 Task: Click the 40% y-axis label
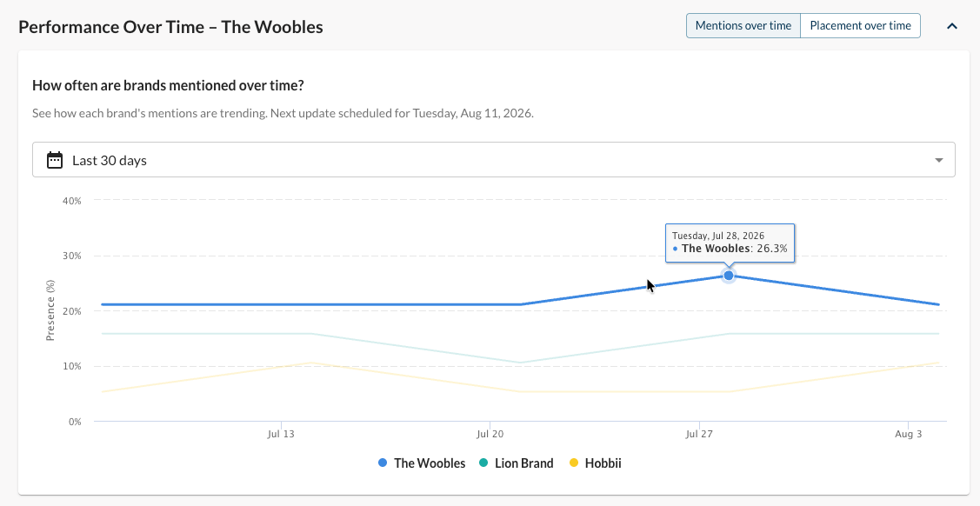click(x=72, y=201)
